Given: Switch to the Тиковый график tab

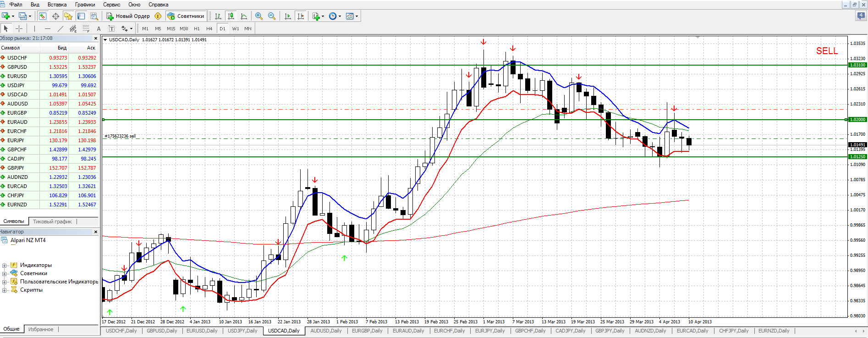Looking at the screenshot, I should 52,222.
